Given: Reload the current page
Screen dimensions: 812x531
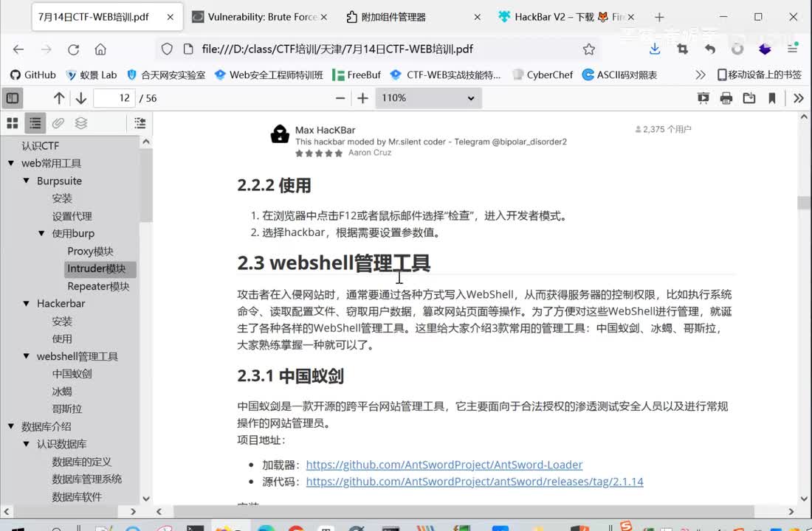Looking at the screenshot, I should 74,49.
